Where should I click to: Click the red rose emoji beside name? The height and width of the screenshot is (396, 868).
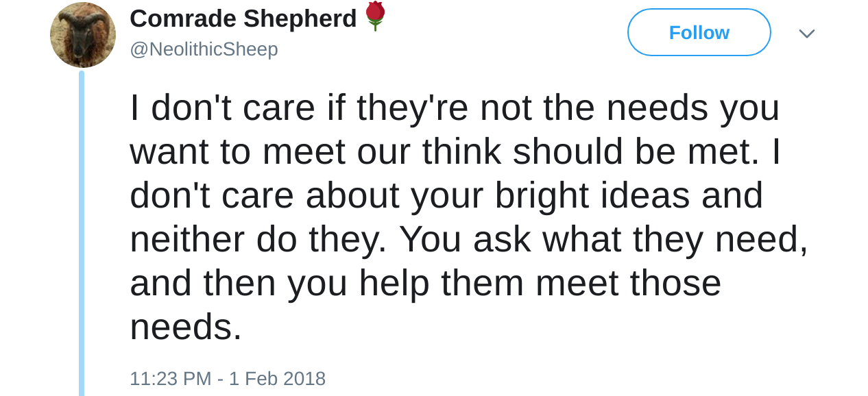click(x=374, y=16)
